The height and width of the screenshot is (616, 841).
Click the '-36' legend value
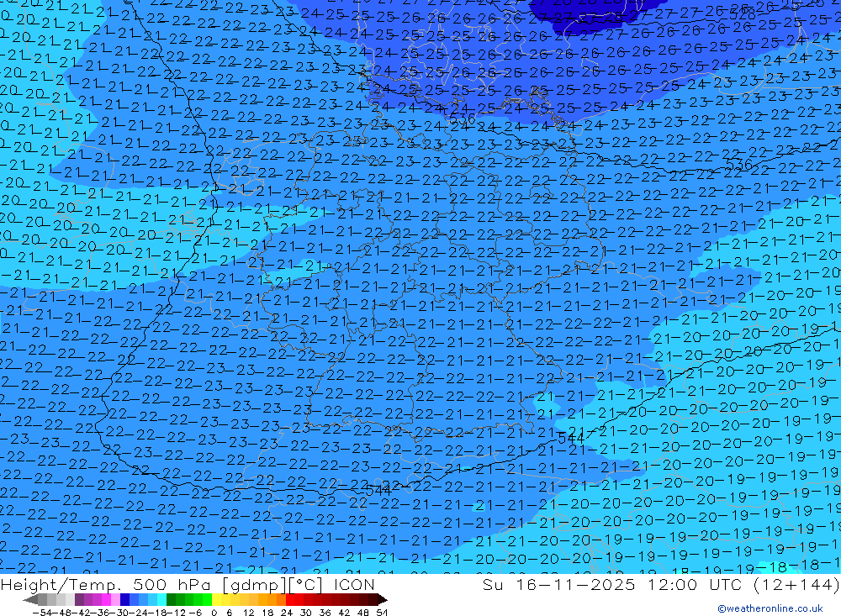click(x=100, y=613)
